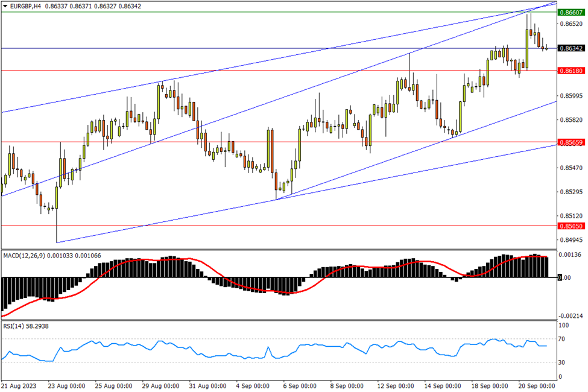Select the red 0.85050 price label
The width and height of the screenshot is (588, 392).
(x=571, y=226)
